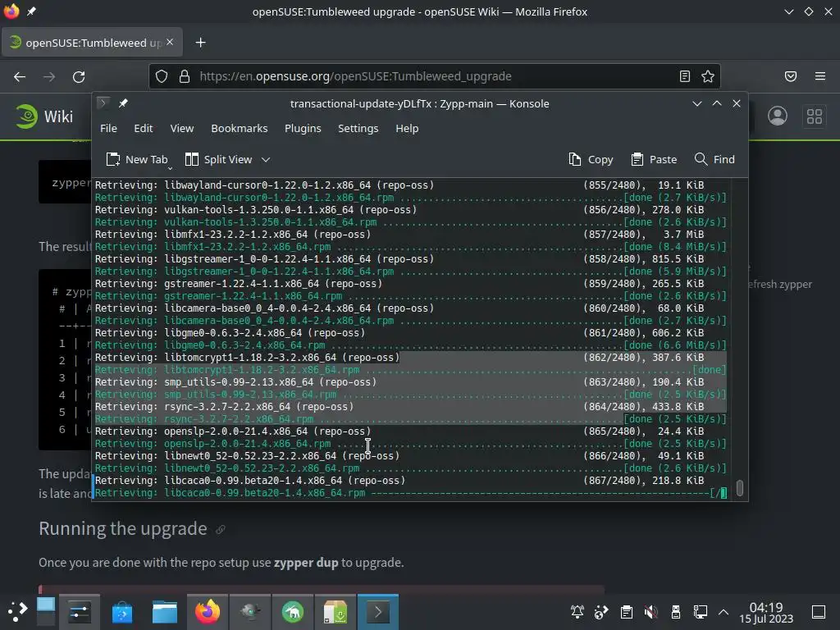This screenshot has height=630, width=840.
Task: Open Dolphin file manager from the taskbar
Action: pos(165,612)
